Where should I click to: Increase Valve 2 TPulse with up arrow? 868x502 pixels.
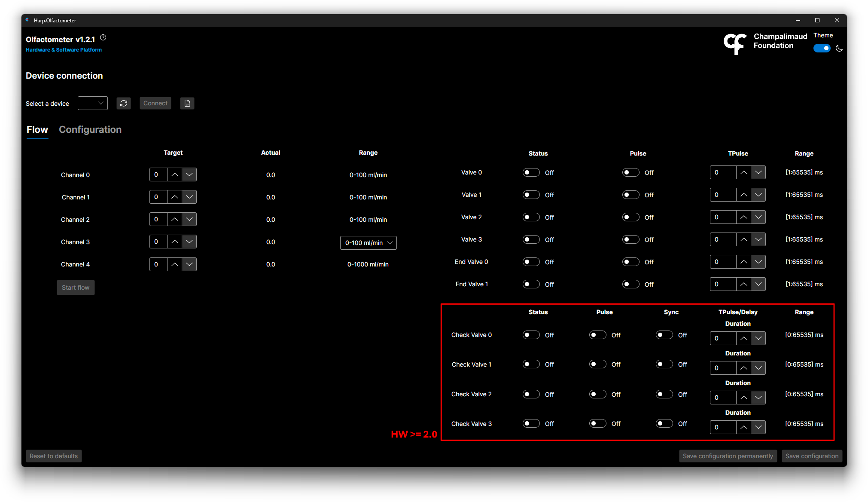[744, 217]
